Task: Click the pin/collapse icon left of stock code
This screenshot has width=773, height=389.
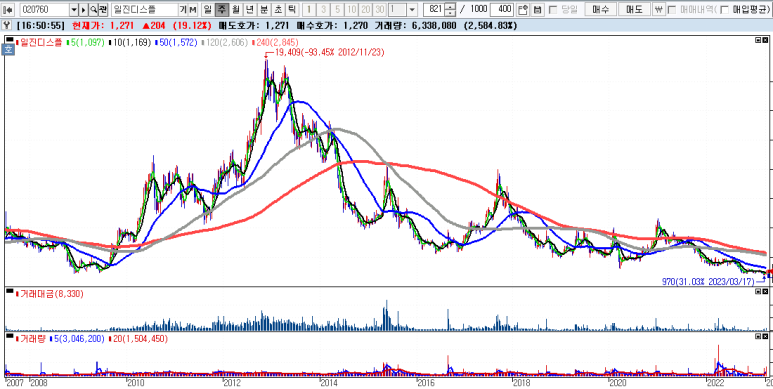Action: click(7, 9)
